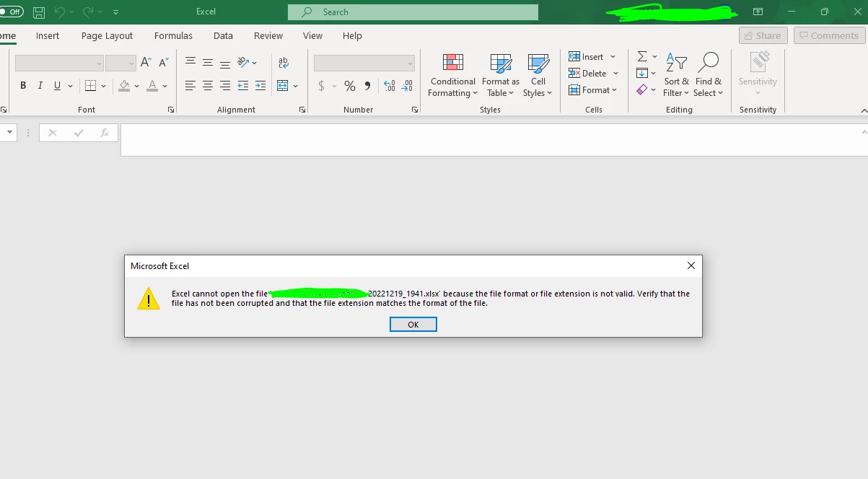Open the Font dialog launcher
This screenshot has width=868, height=479.
pyautogui.click(x=171, y=110)
